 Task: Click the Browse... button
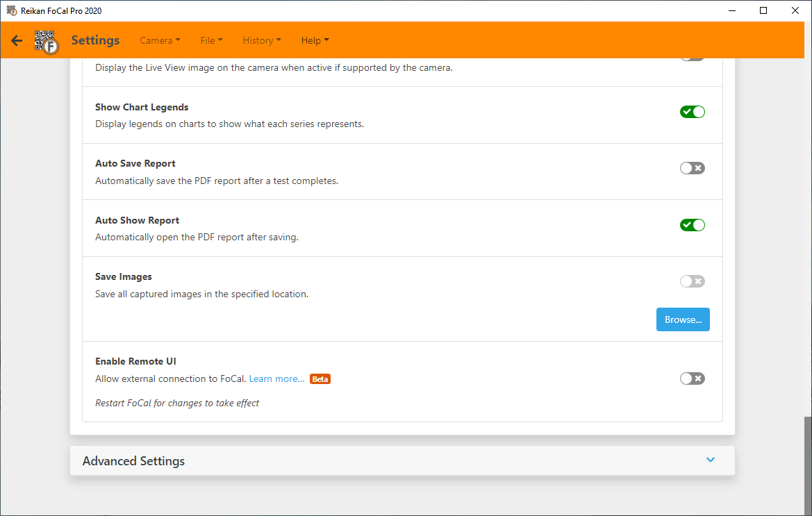click(683, 319)
